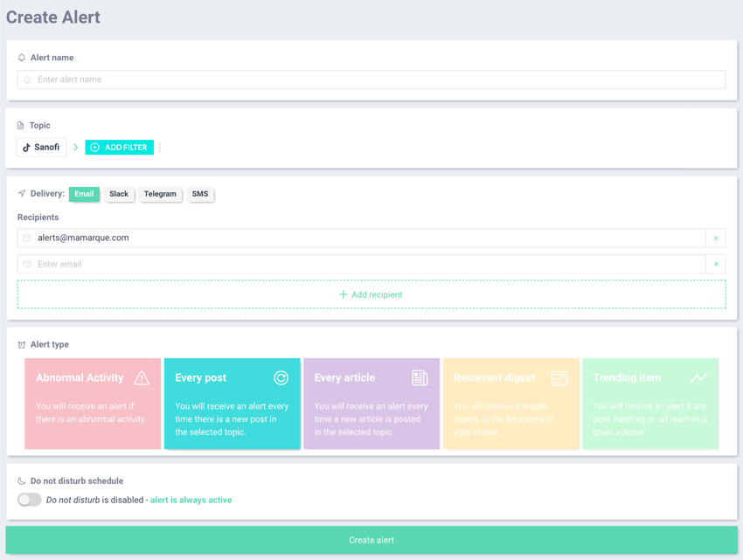The image size is (743, 560).
Task: Click the empty Enter email field
Action: 367,265
